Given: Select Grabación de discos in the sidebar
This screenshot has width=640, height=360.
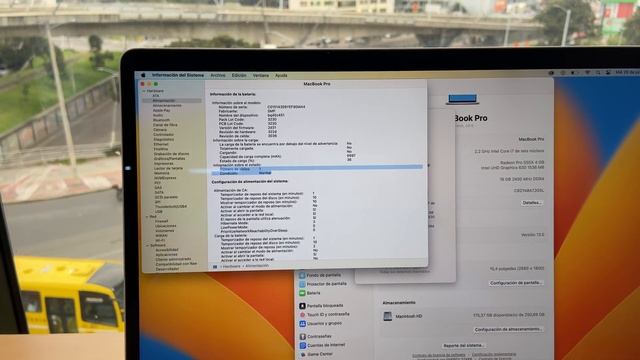Looking at the screenshot, I should pyautogui.click(x=171, y=154).
